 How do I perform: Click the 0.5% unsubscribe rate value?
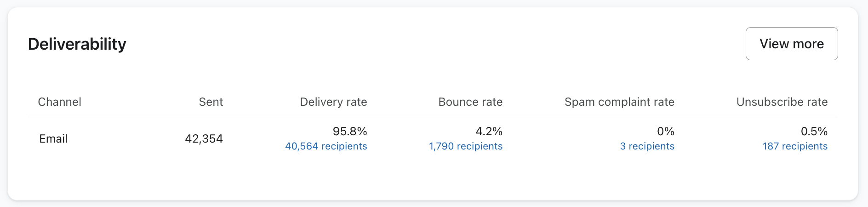click(814, 132)
